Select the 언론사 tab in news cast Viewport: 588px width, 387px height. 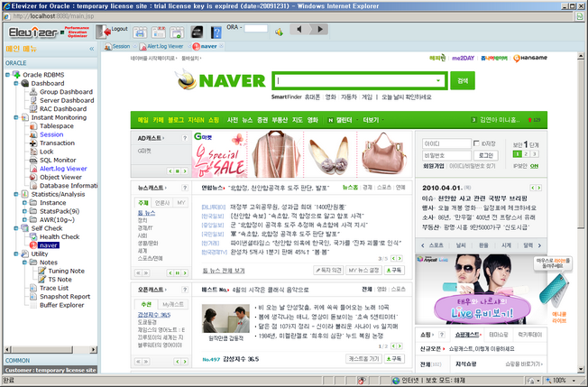162,202
